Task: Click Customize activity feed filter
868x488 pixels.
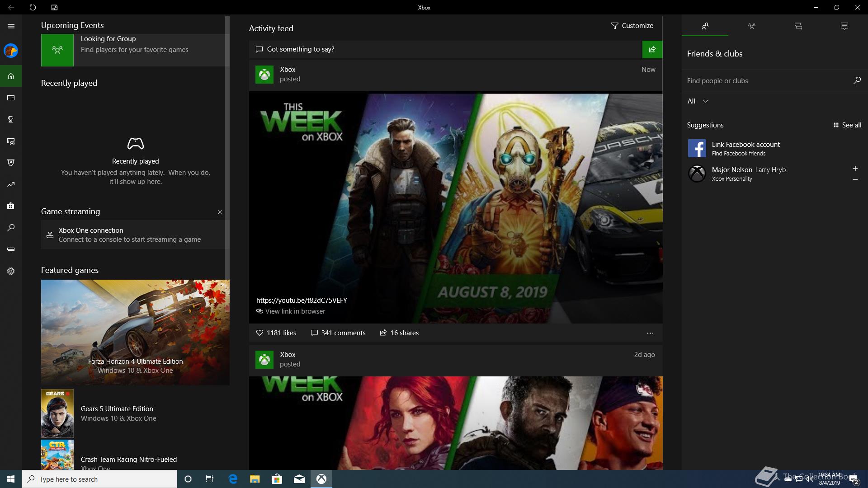Action: tap(632, 26)
